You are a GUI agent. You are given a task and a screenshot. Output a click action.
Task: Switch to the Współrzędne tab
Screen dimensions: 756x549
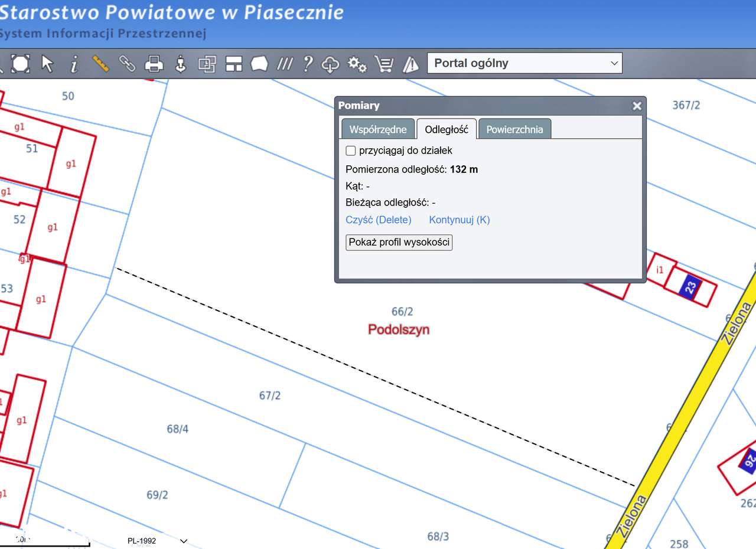pyautogui.click(x=378, y=129)
